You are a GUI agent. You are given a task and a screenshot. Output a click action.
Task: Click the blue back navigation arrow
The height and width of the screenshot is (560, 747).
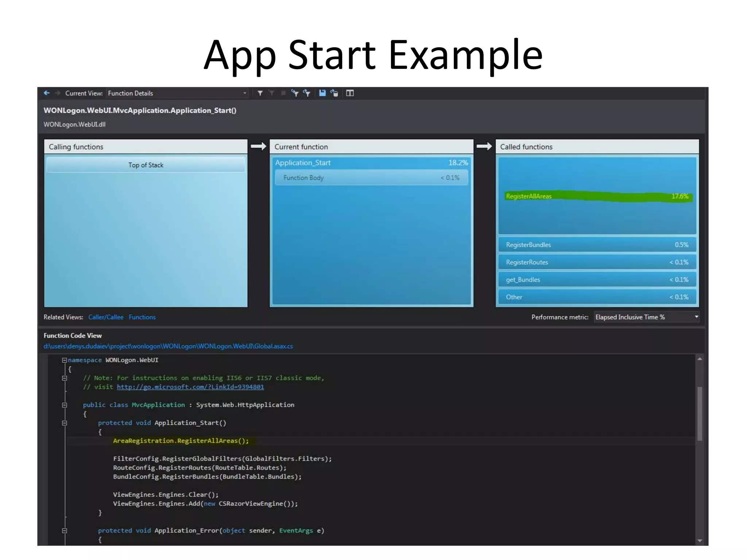pos(47,93)
